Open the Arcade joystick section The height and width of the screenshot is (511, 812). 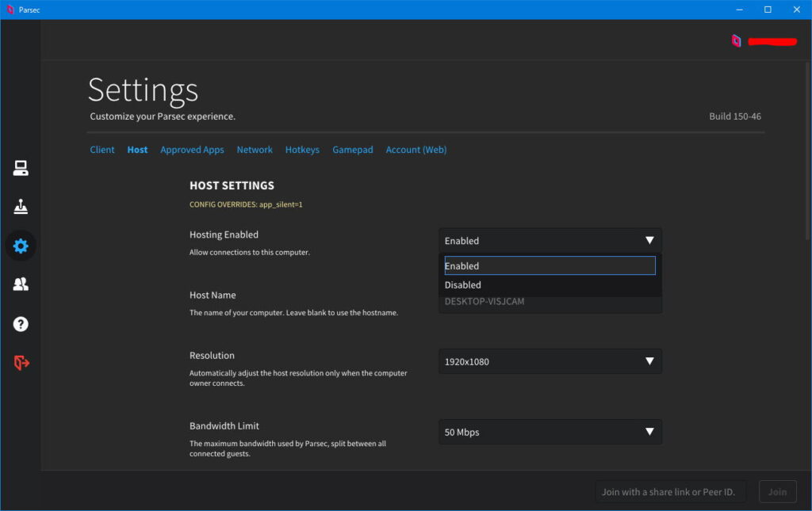tap(21, 206)
